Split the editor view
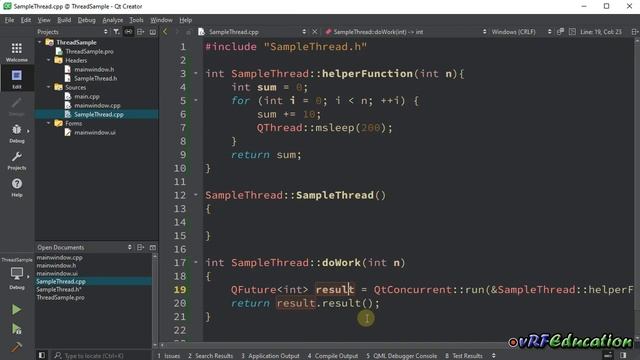The width and height of the screenshot is (640, 360). tap(635, 31)
